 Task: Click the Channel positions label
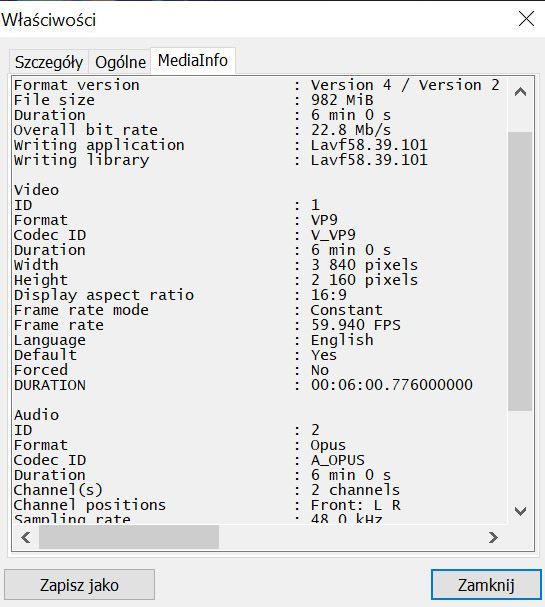[x=90, y=505]
